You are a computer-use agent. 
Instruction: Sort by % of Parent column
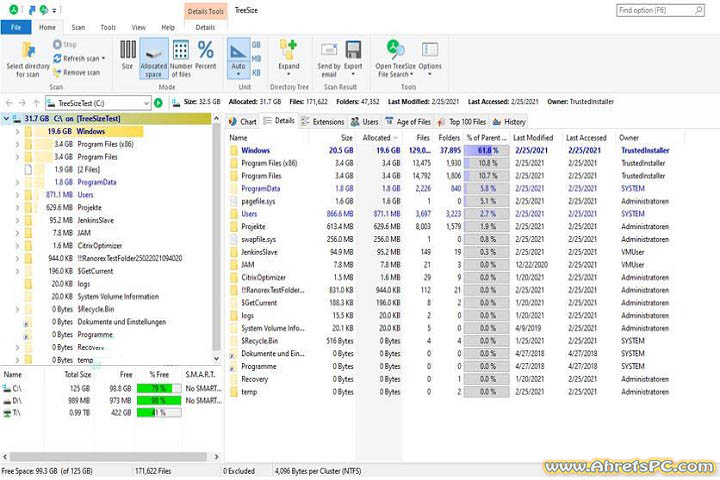[486, 137]
